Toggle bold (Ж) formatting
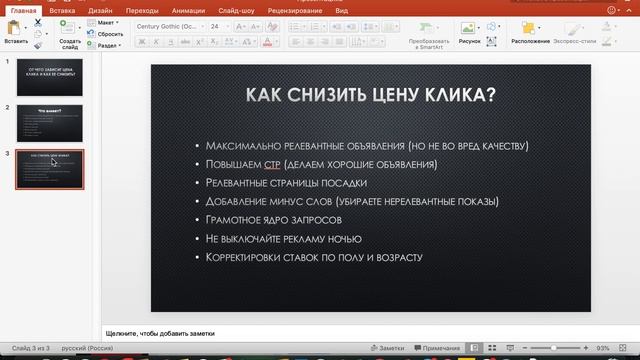The height and width of the screenshot is (360, 640). [x=142, y=42]
